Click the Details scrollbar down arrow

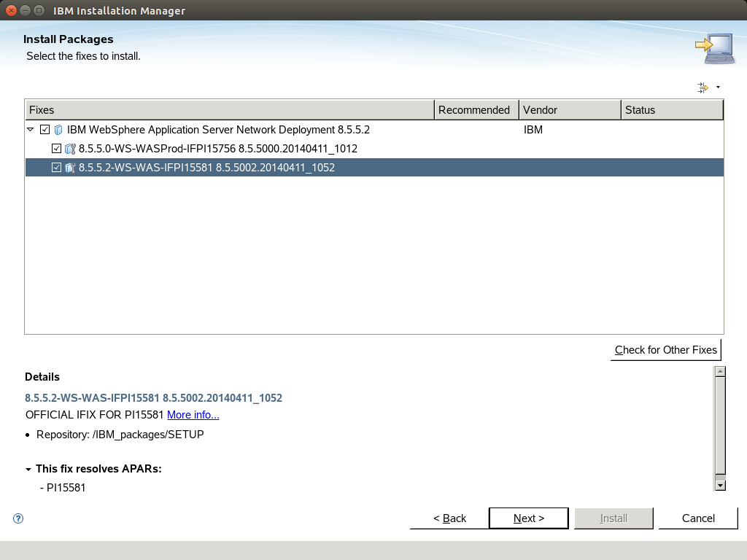(x=720, y=485)
